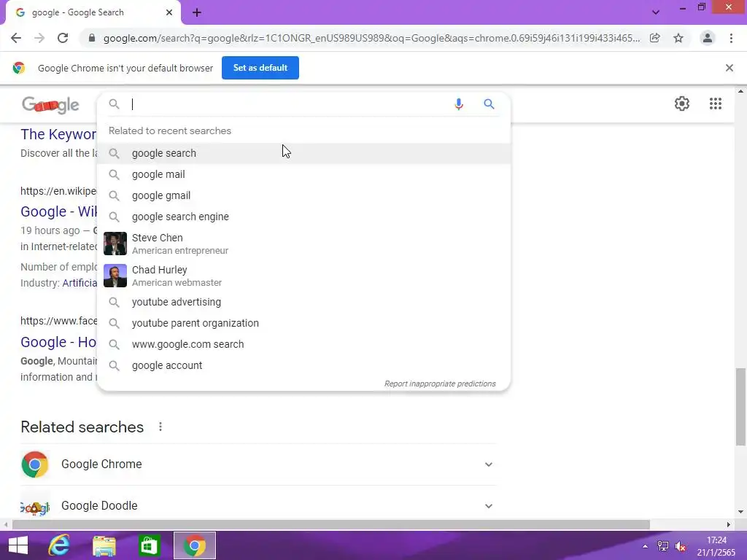Image resolution: width=747 pixels, height=560 pixels.
Task: Select the 'google mail' suggestion
Action: pyautogui.click(x=303, y=174)
